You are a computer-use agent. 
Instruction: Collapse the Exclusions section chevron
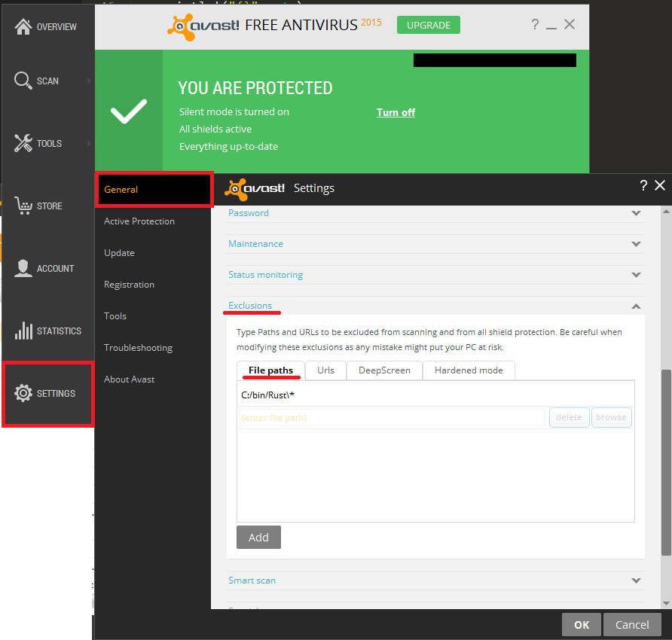click(x=636, y=306)
